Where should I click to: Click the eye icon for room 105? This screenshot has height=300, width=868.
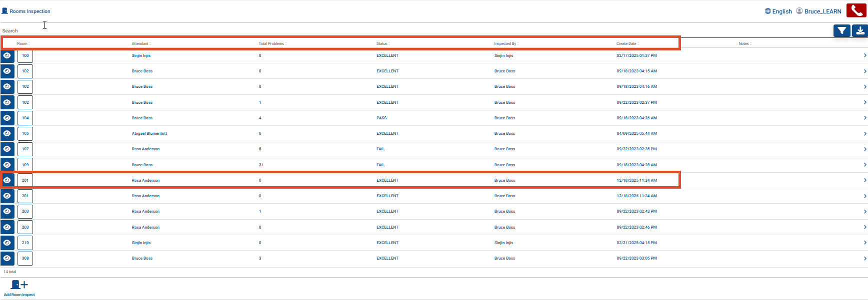tap(7, 133)
